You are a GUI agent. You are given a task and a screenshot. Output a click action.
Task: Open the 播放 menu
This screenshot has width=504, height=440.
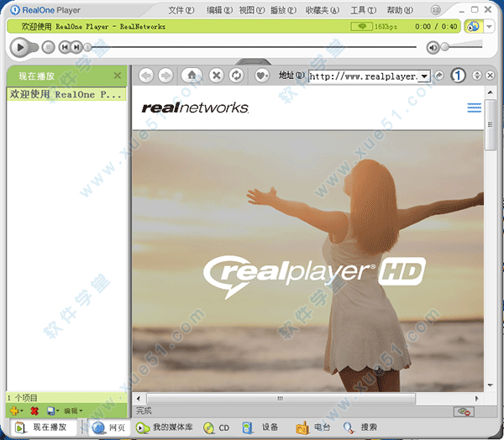click(x=283, y=10)
